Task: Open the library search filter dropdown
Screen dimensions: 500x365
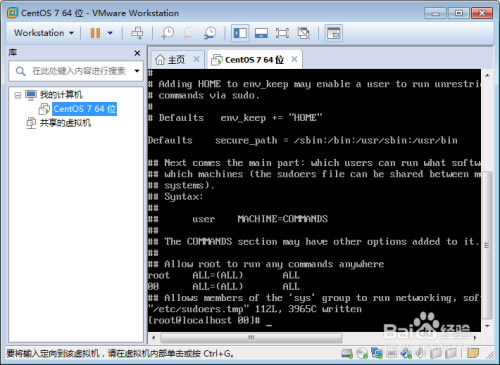Action: pyautogui.click(x=137, y=71)
